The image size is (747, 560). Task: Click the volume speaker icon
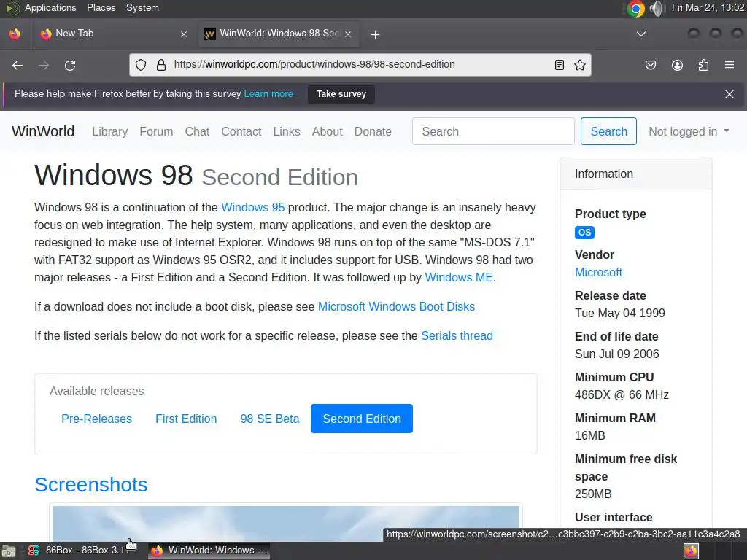pos(656,8)
